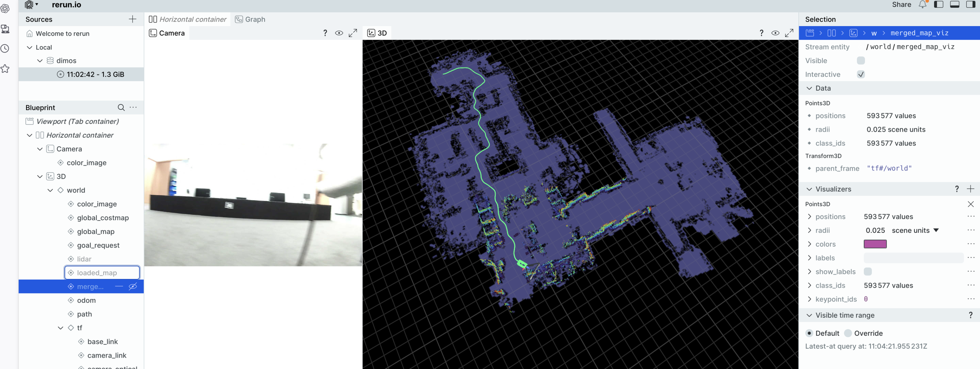Toggle the show_labels switch
Screen dimensions: 980x369
tap(868, 271)
